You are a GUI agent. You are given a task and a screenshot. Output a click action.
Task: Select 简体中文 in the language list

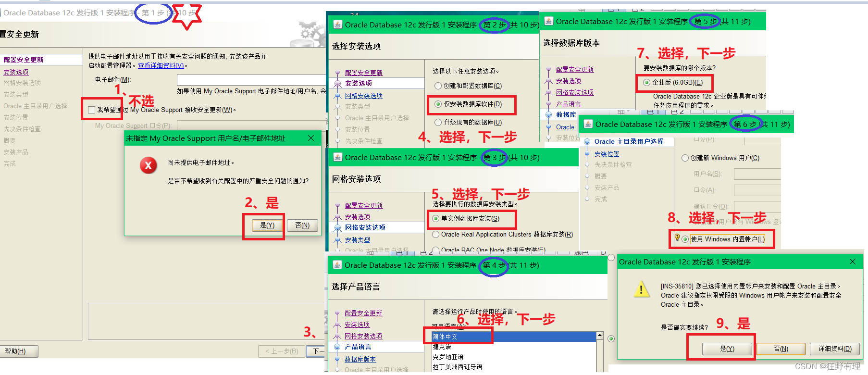(x=513, y=337)
